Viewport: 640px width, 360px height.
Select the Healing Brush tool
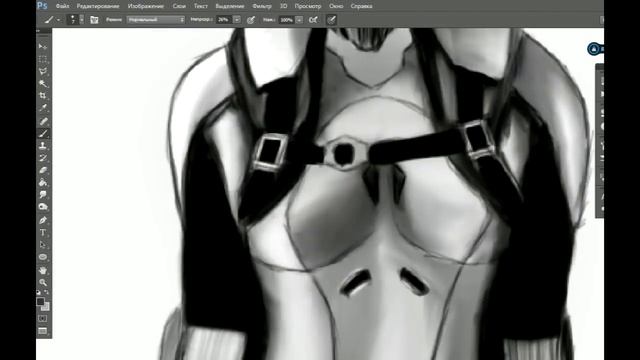point(42,121)
